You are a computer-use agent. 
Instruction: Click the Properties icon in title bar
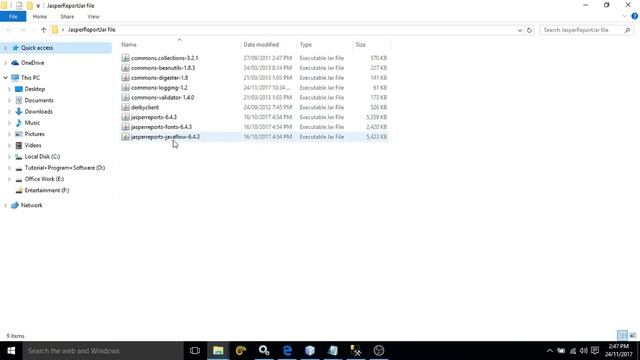point(19,6)
